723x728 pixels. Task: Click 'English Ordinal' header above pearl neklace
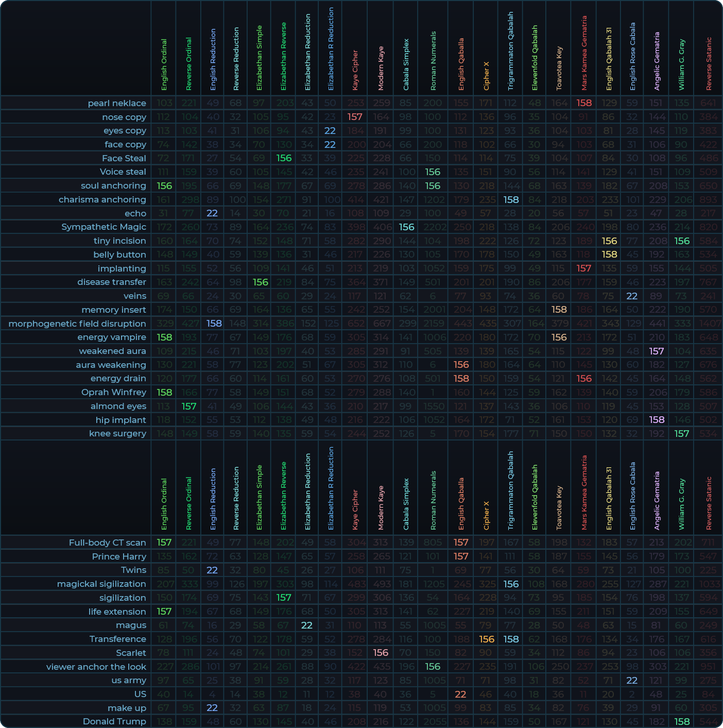[x=164, y=64]
